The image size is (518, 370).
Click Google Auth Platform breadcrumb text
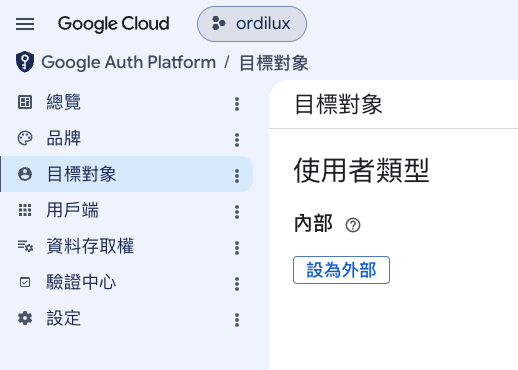coord(129,62)
